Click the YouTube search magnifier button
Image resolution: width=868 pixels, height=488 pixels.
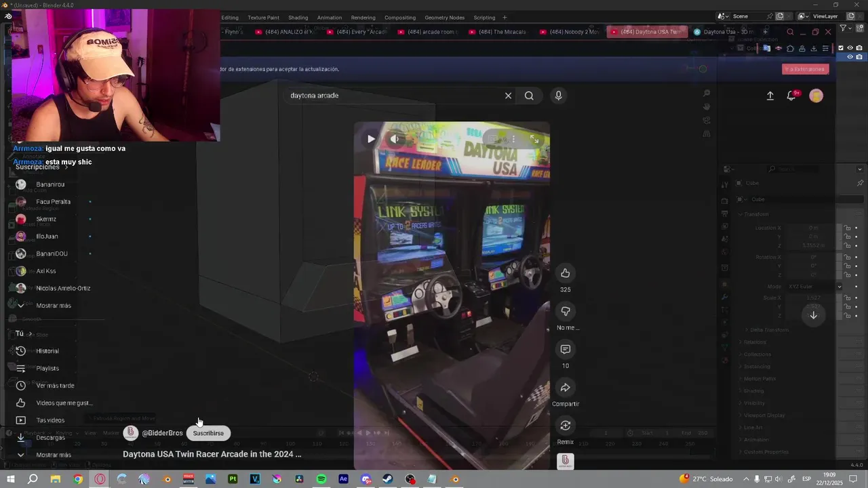click(529, 96)
